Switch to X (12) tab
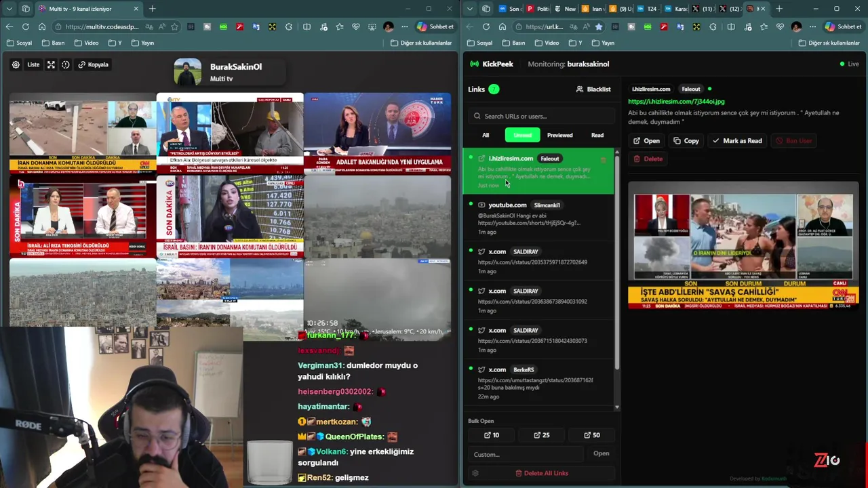This screenshot has height=488, width=868. click(729, 9)
